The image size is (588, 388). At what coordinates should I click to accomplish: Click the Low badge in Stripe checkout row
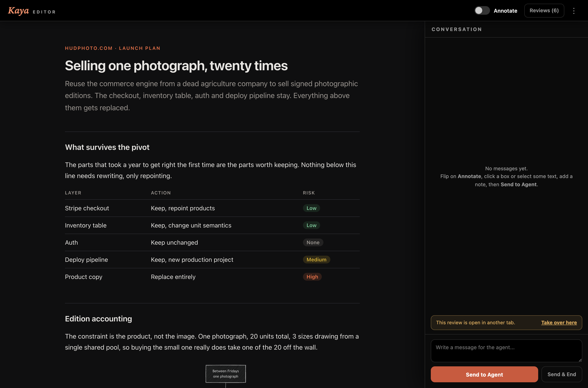[x=311, y=208]
